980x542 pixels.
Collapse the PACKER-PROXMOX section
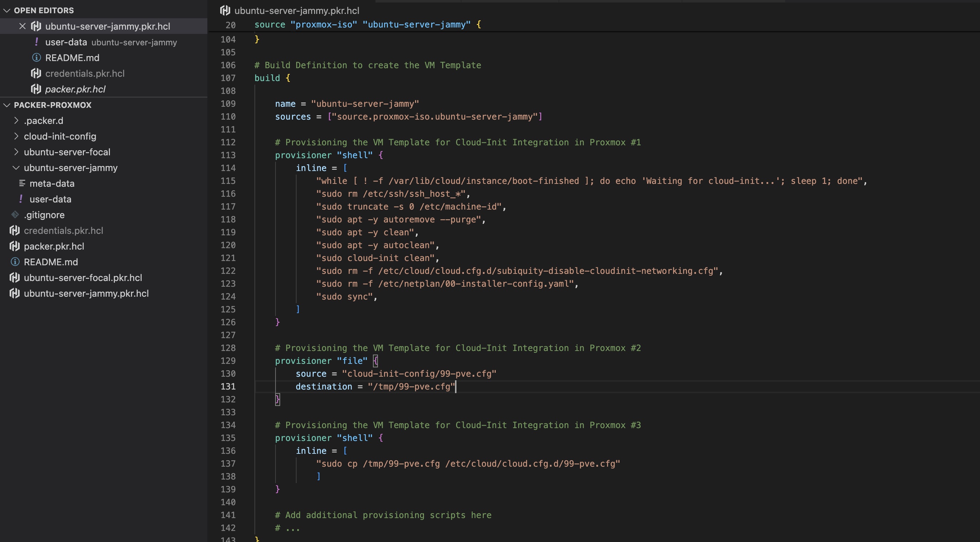(6, 105)
